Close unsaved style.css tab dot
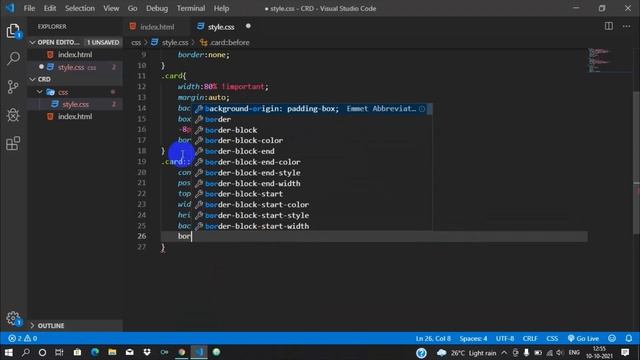 click(x=248, y=26)
